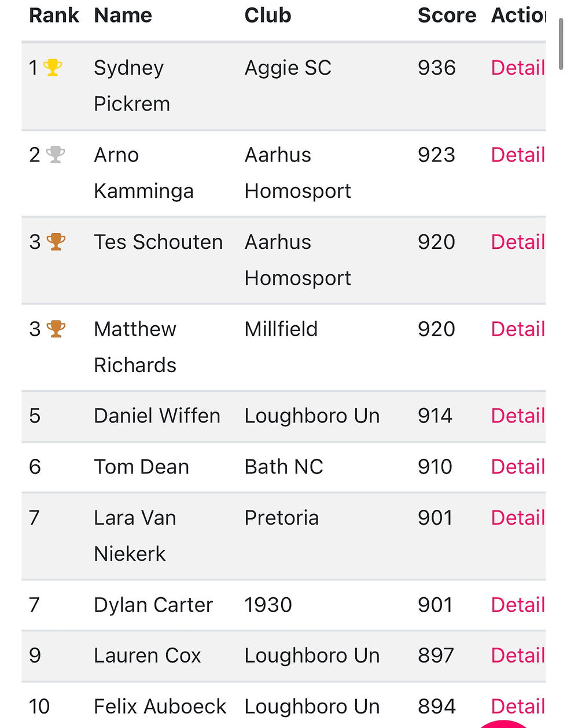Click the Rank column header

pos(54,15)
